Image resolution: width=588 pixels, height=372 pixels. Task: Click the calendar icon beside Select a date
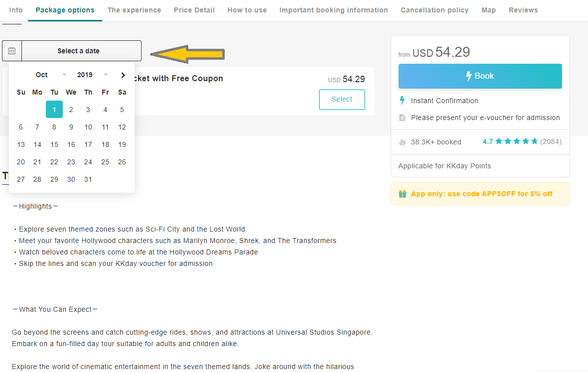tap(11, 51)
